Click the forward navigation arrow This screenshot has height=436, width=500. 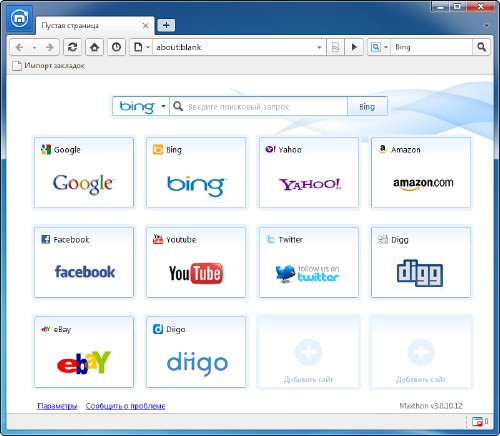pos(50,47)
